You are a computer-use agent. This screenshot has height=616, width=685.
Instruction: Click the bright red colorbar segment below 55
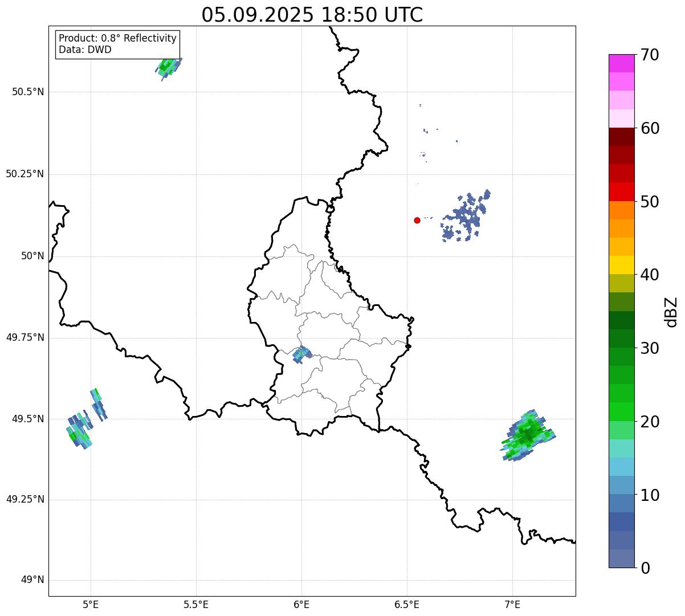coord(622,192)
